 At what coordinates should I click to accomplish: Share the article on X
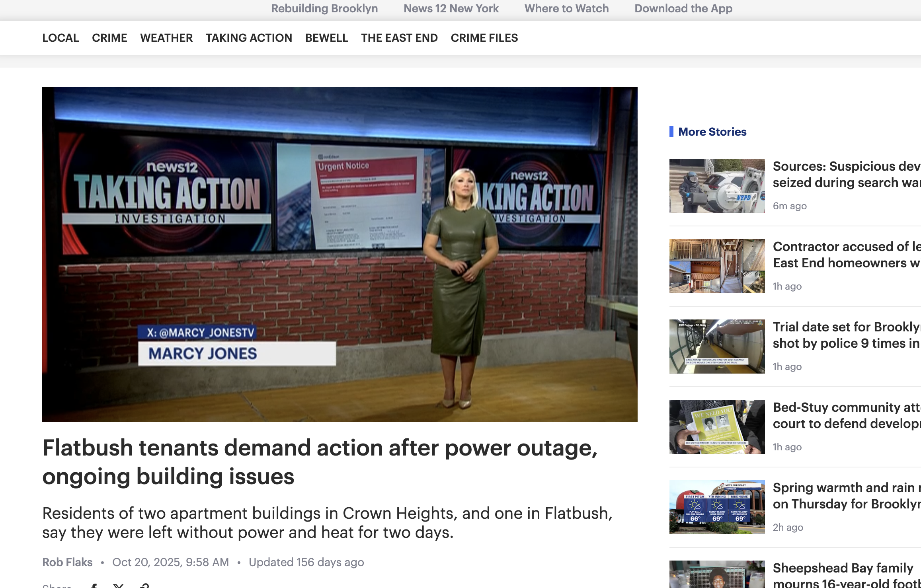point(118,585)
